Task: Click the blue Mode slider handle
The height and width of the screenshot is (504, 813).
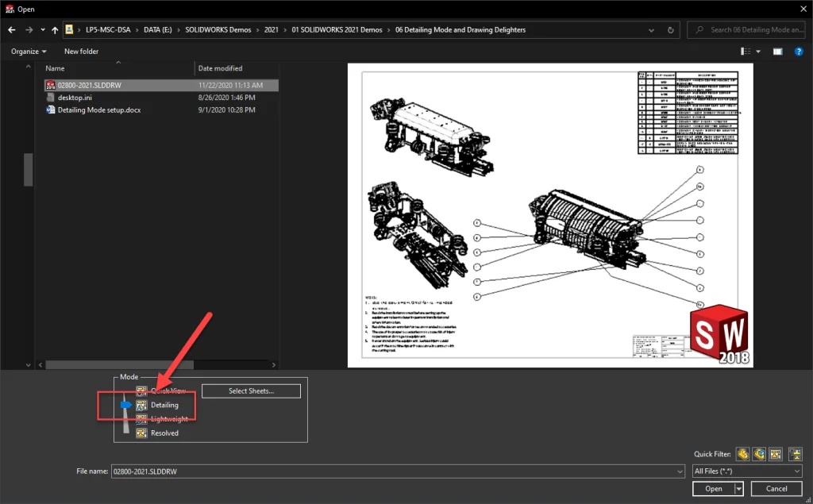Action: coord(125,405)
